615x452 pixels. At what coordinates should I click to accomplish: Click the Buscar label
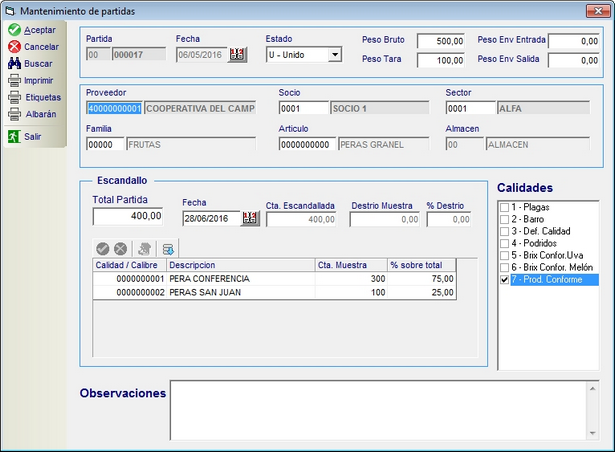(38, 64)
